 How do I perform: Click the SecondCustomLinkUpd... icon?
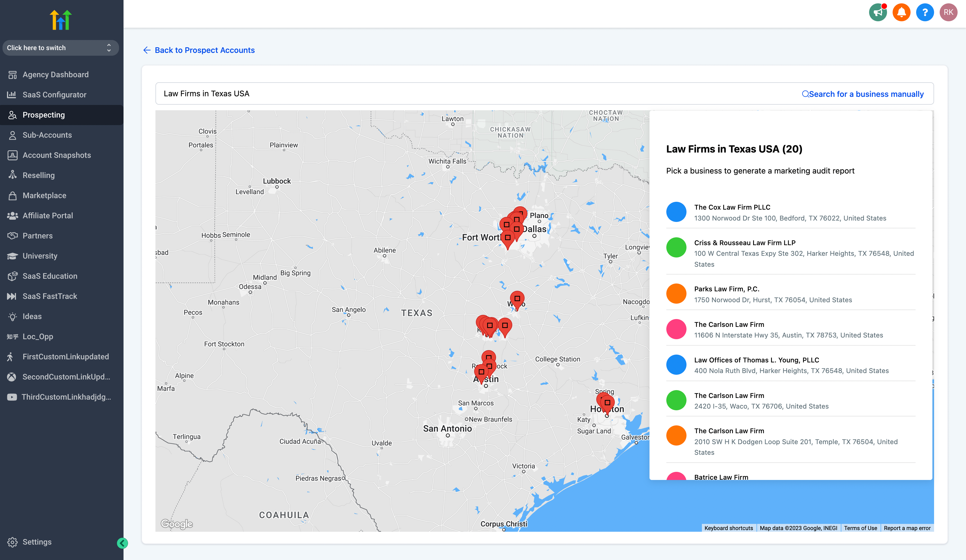tap(11, 377)
